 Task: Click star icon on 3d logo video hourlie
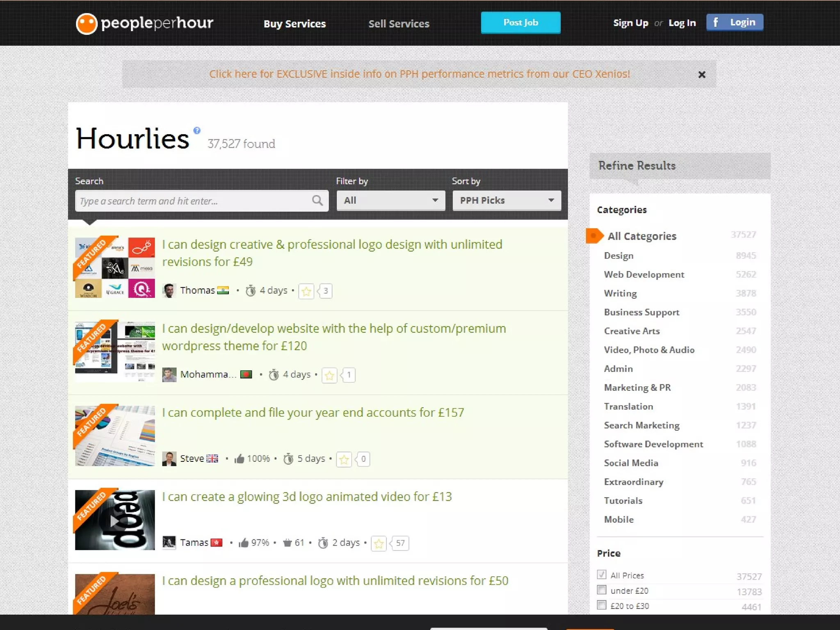(379, 543)
